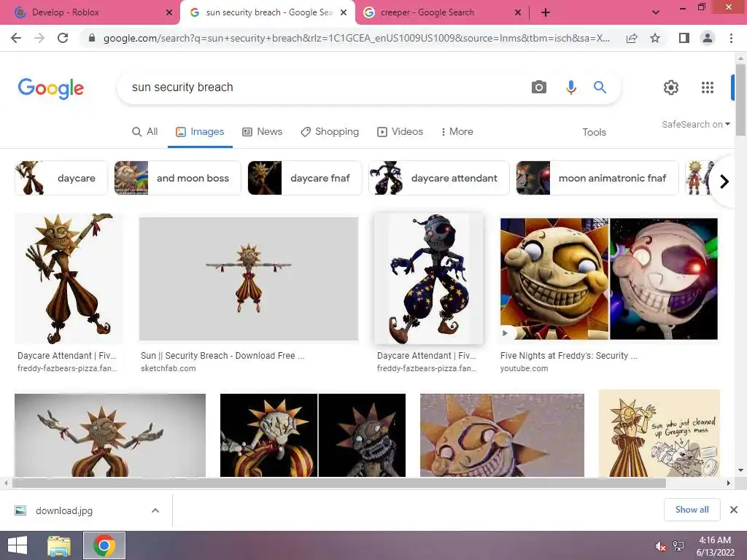This screenshot has width=747, height=560.
Task: Click the taskbar clock and date
Action: [x=715, y=546]
